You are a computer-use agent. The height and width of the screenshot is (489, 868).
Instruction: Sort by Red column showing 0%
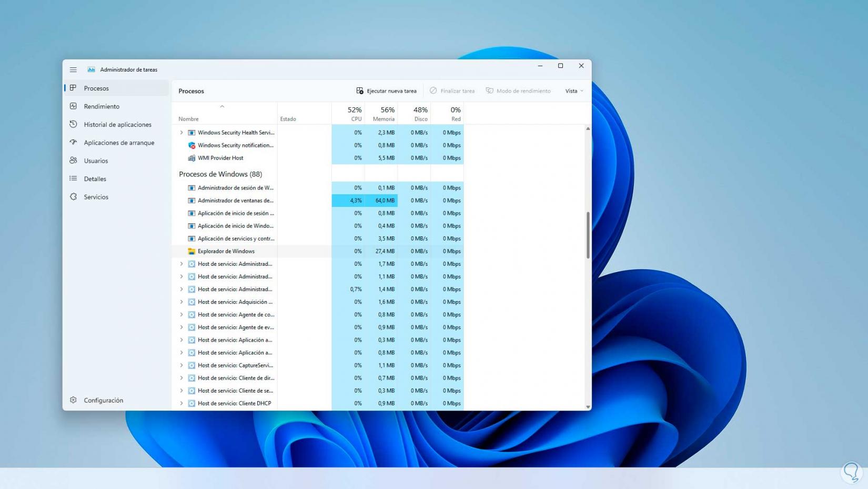[x=448, y=114]
